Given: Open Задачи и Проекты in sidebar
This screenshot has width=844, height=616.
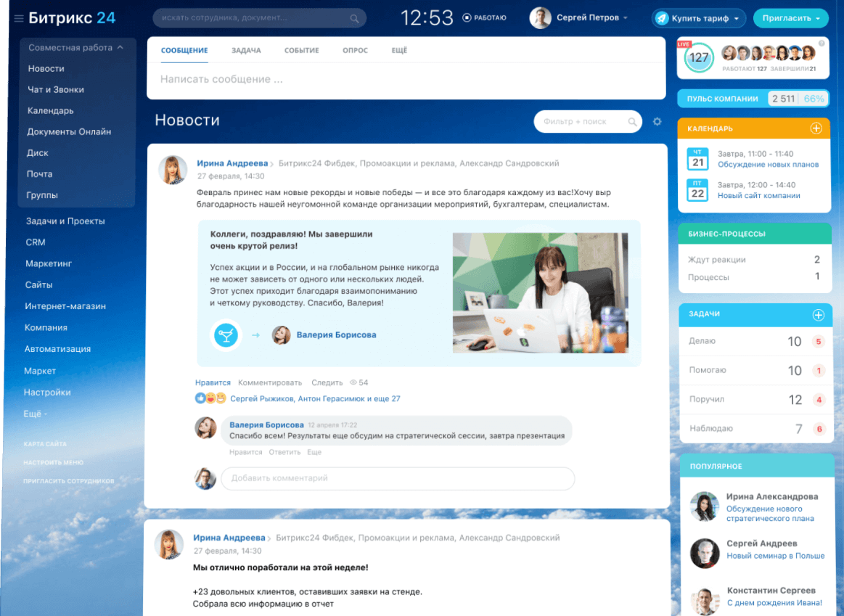Looking at the screenshot, I should [65, 221].
